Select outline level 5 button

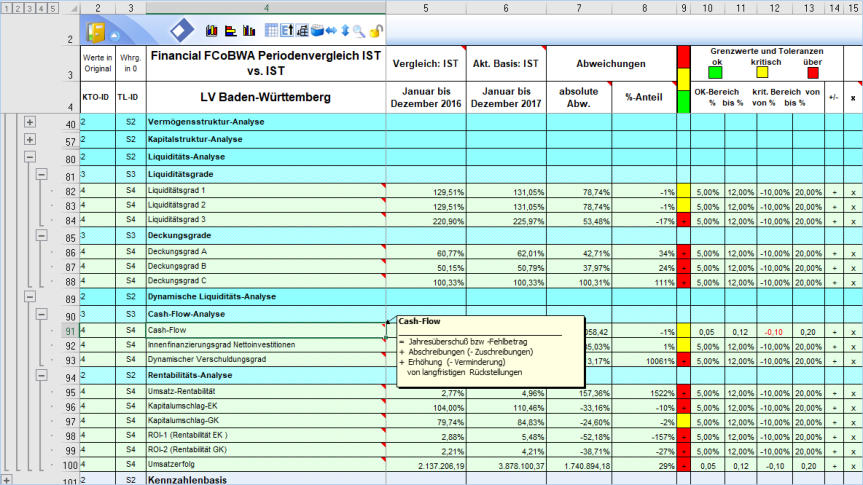click(52, 8)
